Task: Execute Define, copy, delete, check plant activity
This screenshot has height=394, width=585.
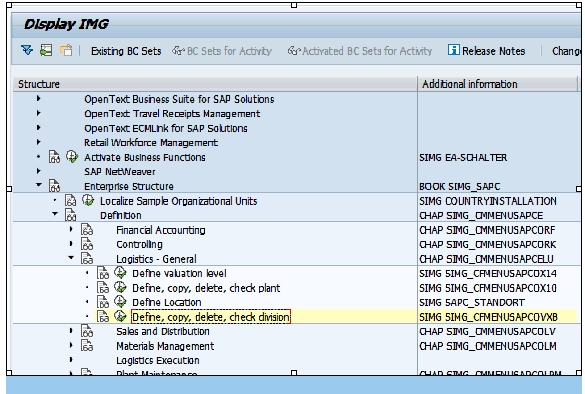Action: 120,287
